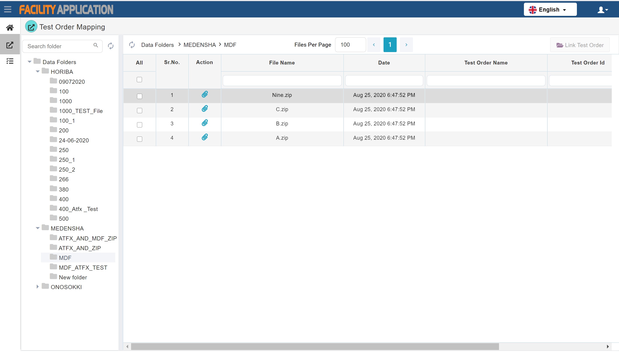
Task: Click the user profile icon
Action: point(603,10)
